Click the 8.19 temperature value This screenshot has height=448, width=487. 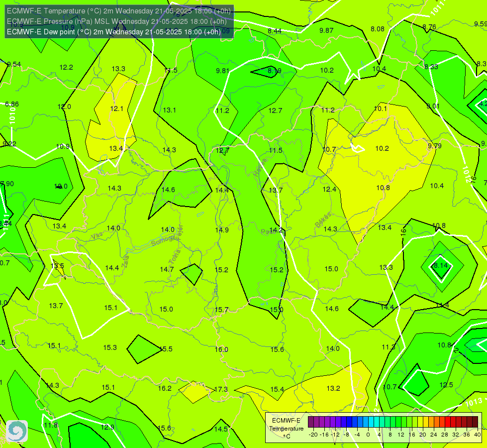[x=275, y=71]
